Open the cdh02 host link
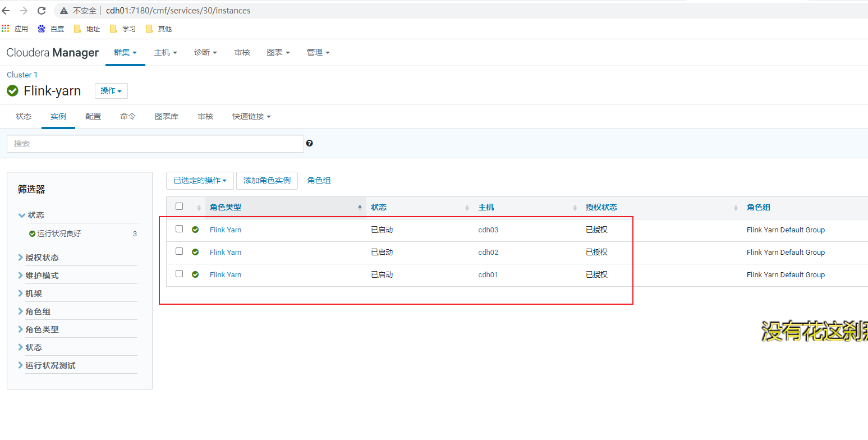868x440 pixels. (x=488, y=252)
